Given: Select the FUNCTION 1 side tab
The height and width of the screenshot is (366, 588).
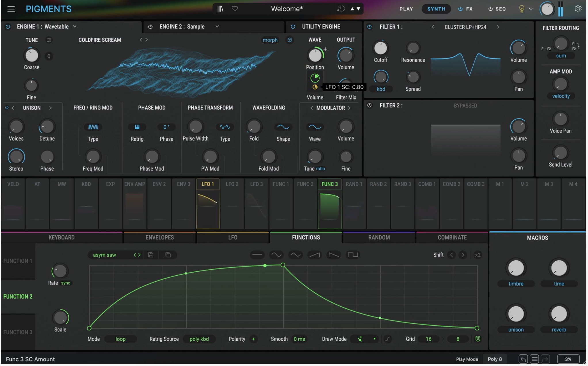Looking at the screenshot, I should [x=18, y=261].
